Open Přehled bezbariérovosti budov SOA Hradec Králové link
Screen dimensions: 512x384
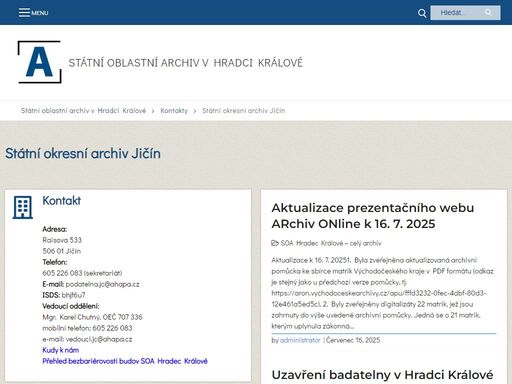click(x=125, y=361)
